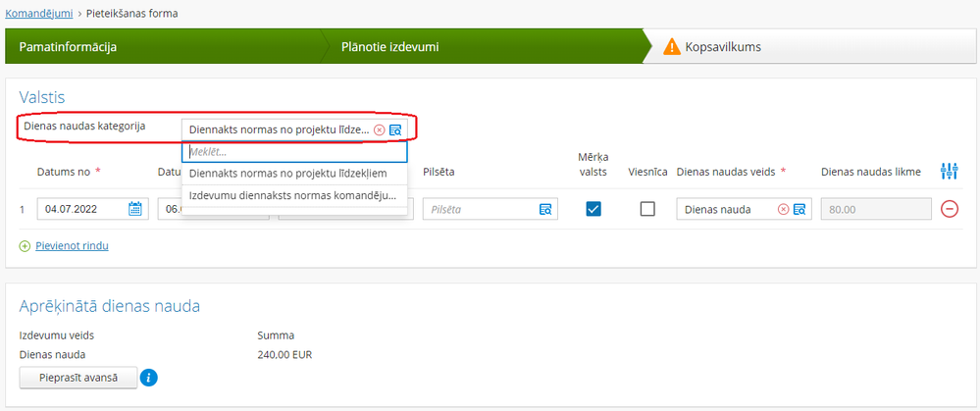Remove row 1 with the minus icon
The width and height of the screenshot is (980, 411).
[x=949, y=209]
